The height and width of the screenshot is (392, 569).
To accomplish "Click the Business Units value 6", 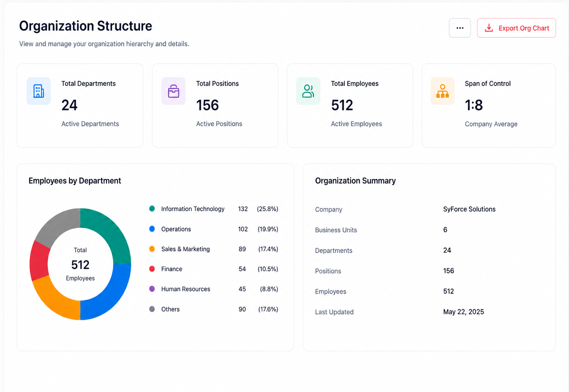I will click(445, 230).
